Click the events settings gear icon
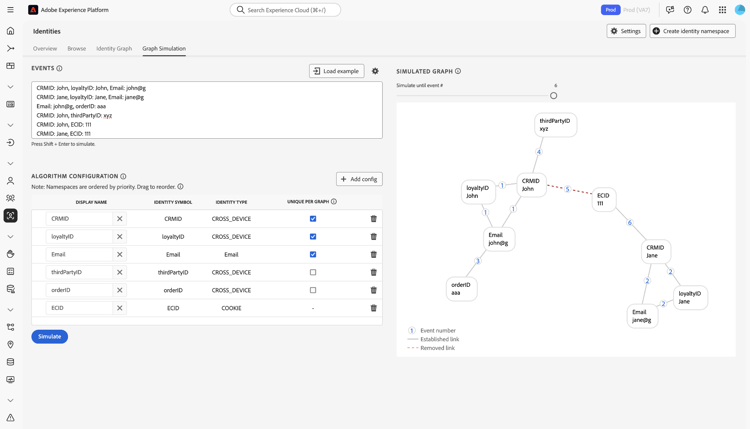Image resolution: width=750 pixels, height=429 pixels. coord(375,71)
